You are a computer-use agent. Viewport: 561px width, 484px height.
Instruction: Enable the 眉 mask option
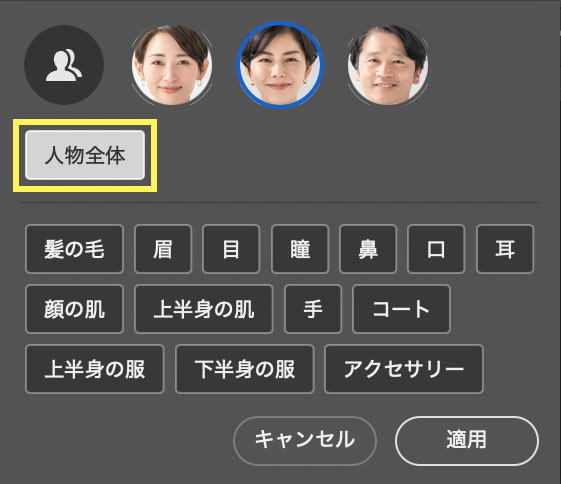(x=163, y=249)
